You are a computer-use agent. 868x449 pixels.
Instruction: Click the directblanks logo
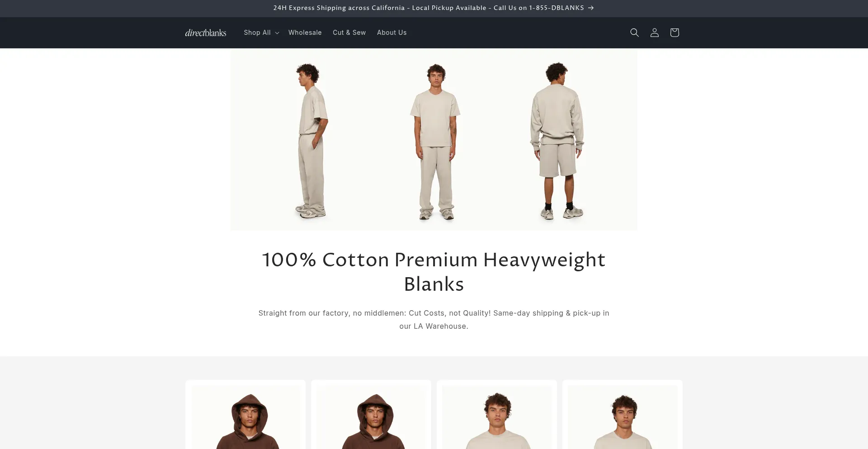pos(206,33)
